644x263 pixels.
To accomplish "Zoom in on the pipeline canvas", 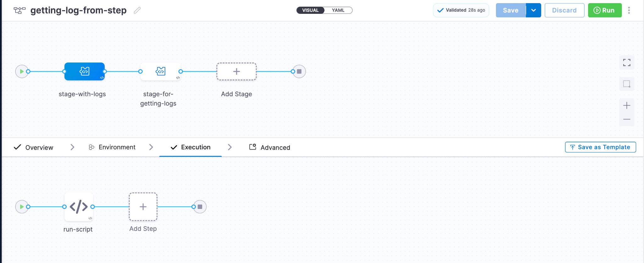I will pyautogui.click(x=627, y=106).
